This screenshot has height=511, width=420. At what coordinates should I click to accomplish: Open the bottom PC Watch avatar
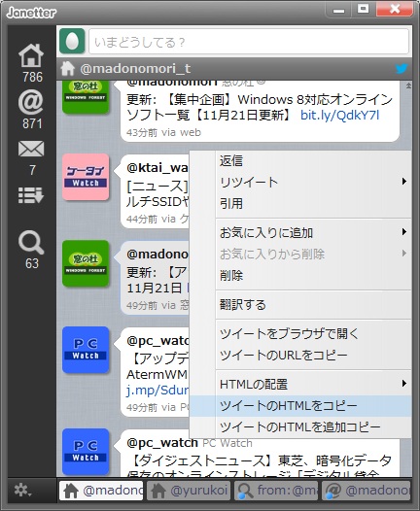pyautogui.click(x=86, y=452)
